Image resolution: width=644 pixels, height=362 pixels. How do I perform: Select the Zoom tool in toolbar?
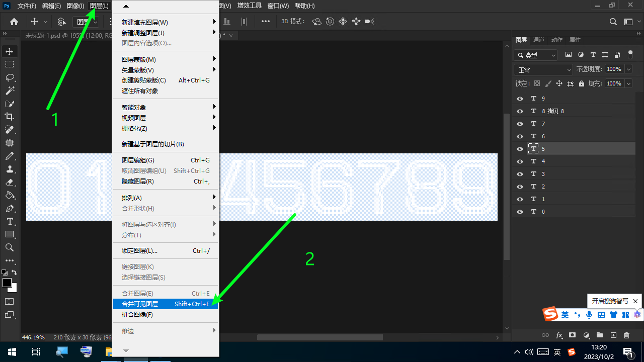pos(10,247)
